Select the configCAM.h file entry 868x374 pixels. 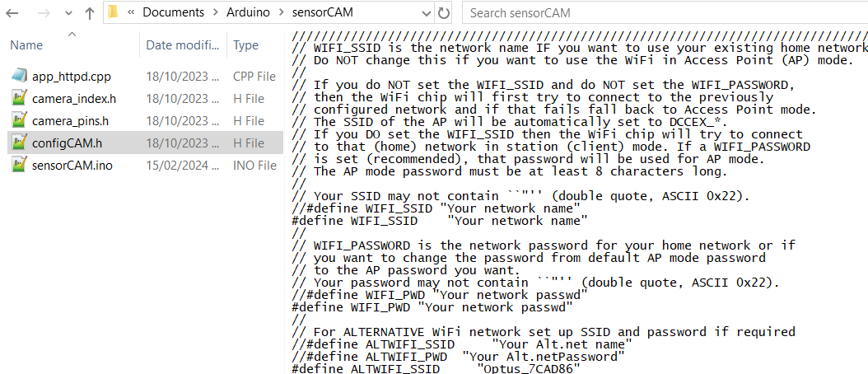point(67,143)
